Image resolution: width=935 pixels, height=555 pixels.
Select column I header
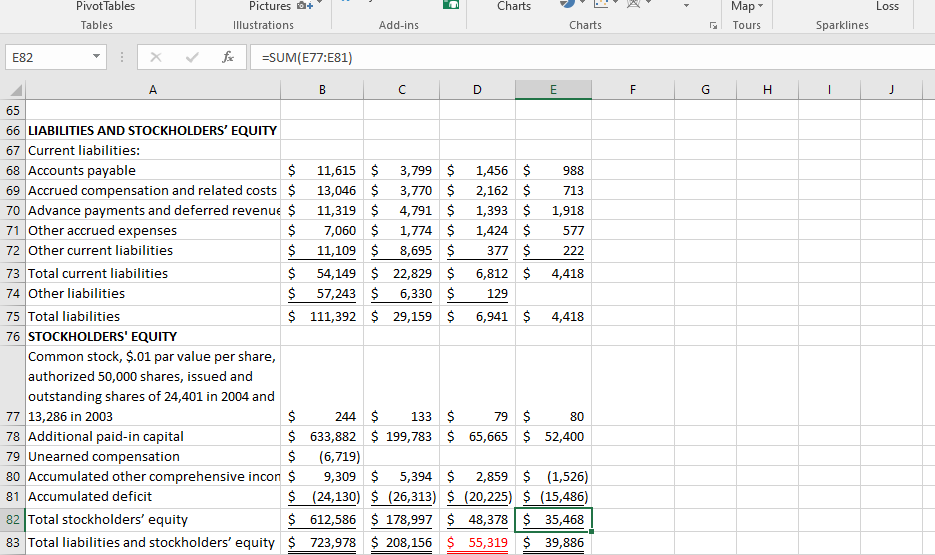pos(829,89)
